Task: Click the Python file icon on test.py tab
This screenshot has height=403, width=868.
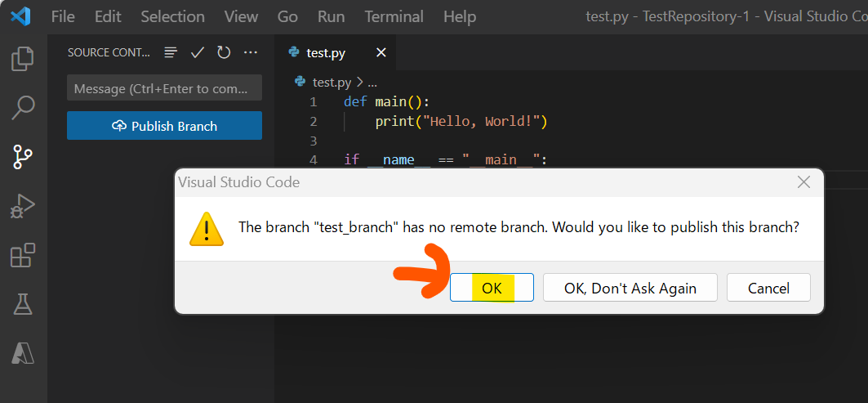Action: click(x=294, y=52)
